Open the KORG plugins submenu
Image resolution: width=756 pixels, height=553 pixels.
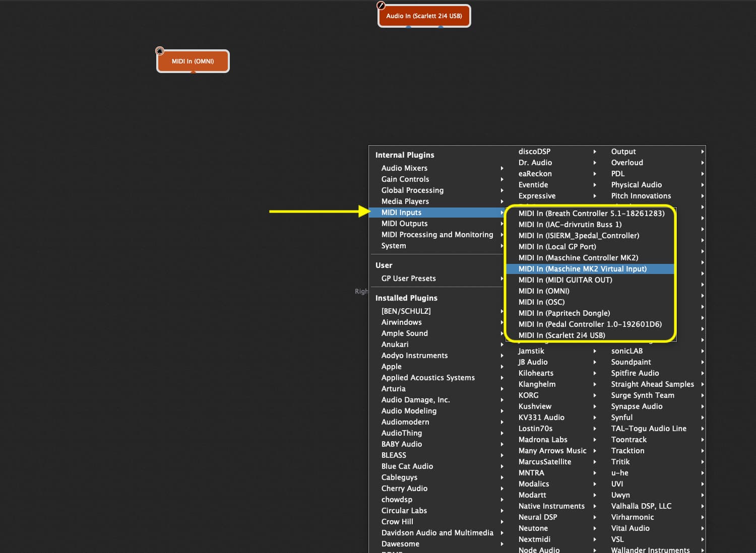(x=557, y=395)
